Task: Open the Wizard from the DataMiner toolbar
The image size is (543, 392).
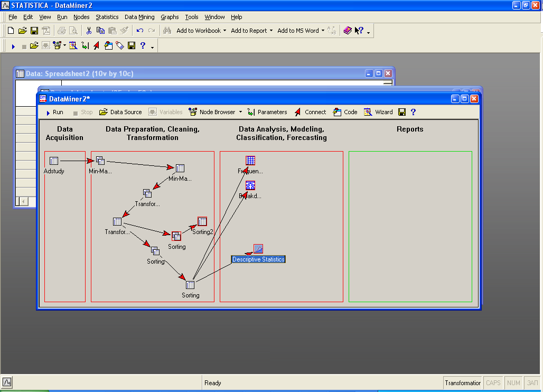Action: click(378, 112)
